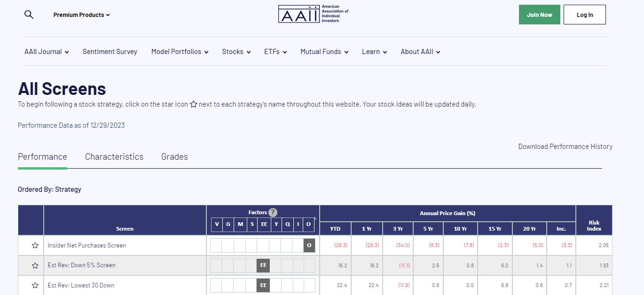Viewport: 644px width, 295px height.
Task: Click the 2.6 value under 5 Yr
Action: (x=435, y=265)
